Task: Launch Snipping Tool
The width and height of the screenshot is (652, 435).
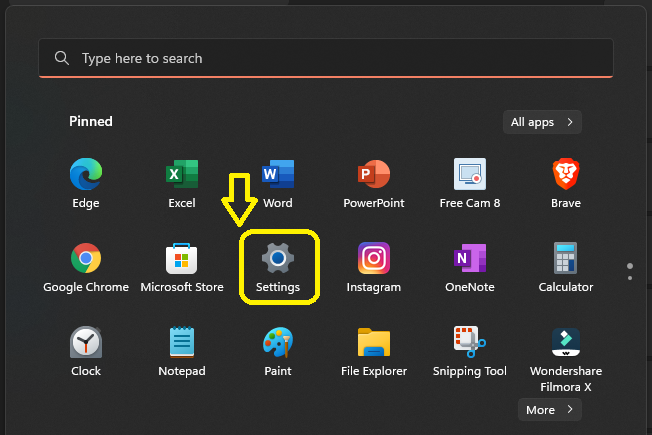Action: click(x=470, y=342)
